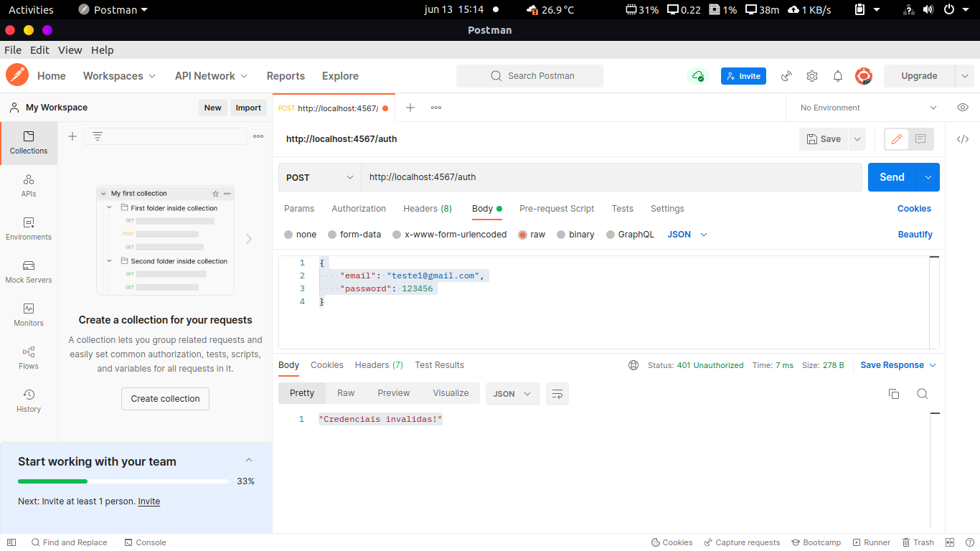The image size is (980, 551).
Task: Expand the Upgrade dropdown arrow
Action: (x=964, y=76)
